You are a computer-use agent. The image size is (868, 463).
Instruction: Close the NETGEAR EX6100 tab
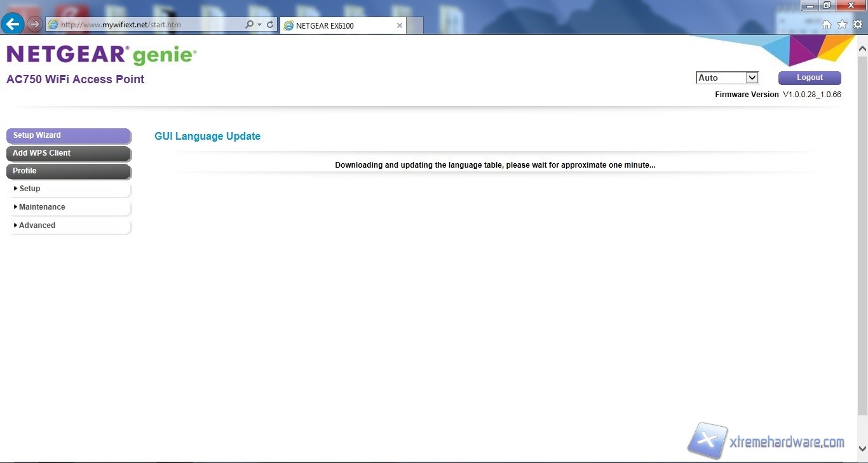coord(400,25)
